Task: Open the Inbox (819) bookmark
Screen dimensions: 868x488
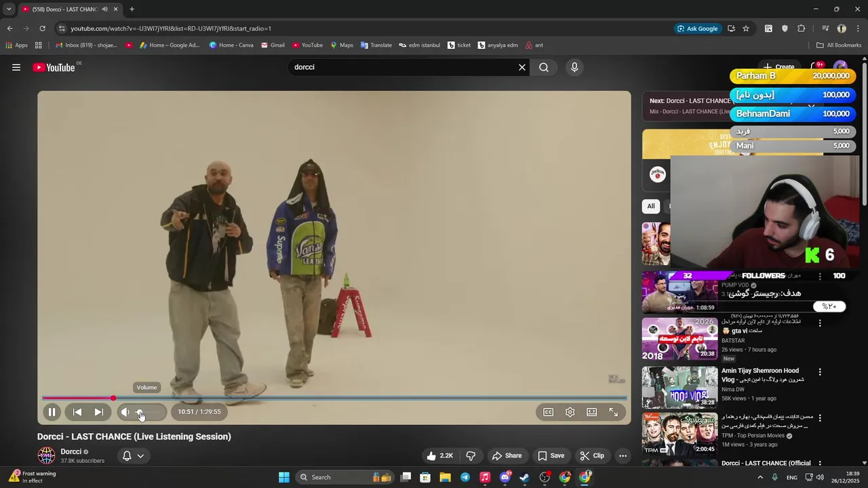Action: (86, 45)
